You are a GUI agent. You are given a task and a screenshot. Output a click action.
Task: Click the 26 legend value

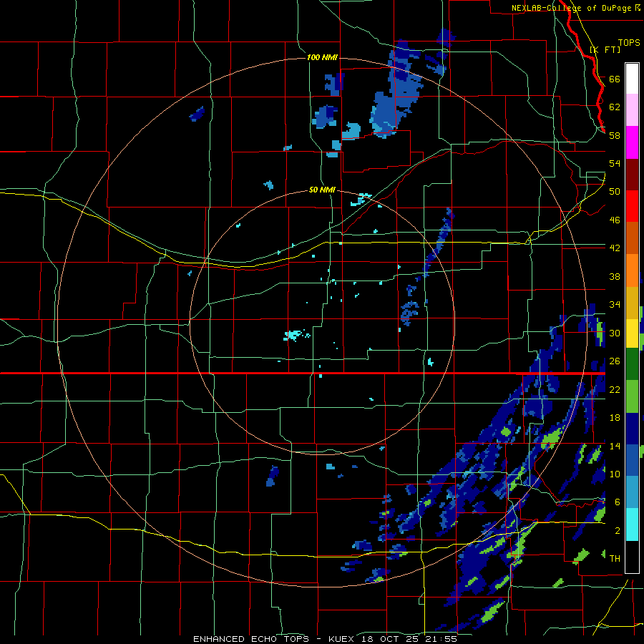coord(615,361)
